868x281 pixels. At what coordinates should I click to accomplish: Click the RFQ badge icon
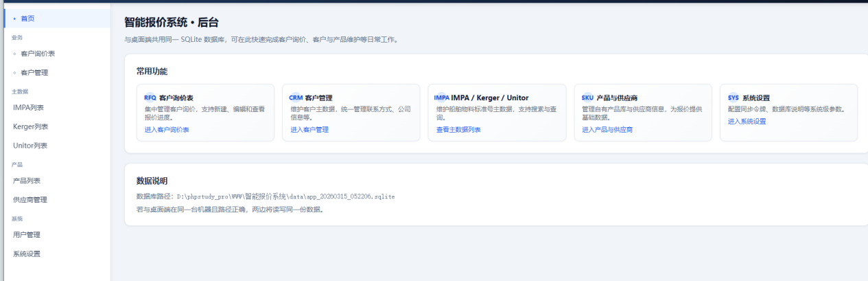tap(150, 98)
